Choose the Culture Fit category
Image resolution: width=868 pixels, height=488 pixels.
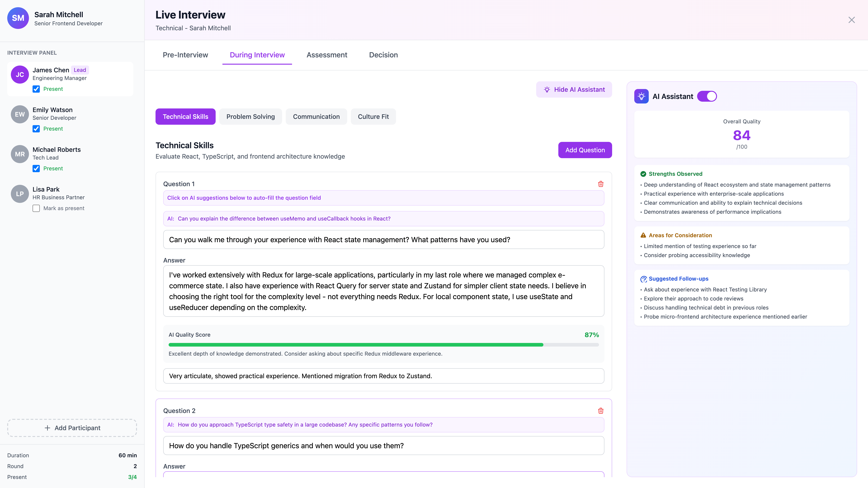(x=373, y=117)
